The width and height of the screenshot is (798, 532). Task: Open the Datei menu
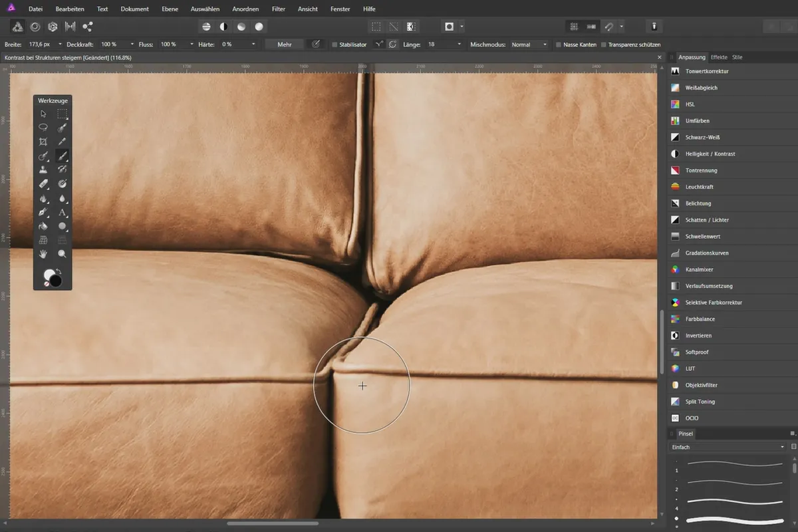point(36,9)
